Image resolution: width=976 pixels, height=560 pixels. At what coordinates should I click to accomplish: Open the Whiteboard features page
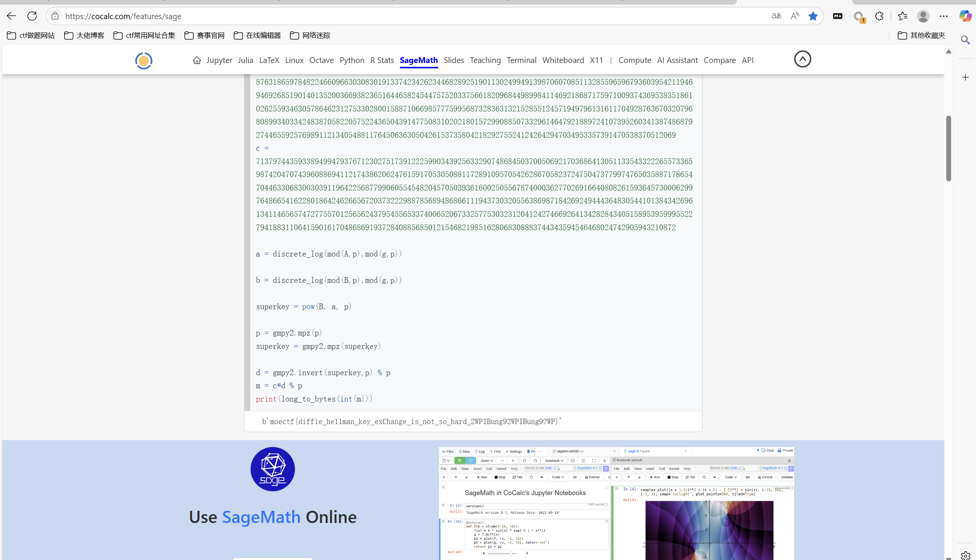coord(563,60)
